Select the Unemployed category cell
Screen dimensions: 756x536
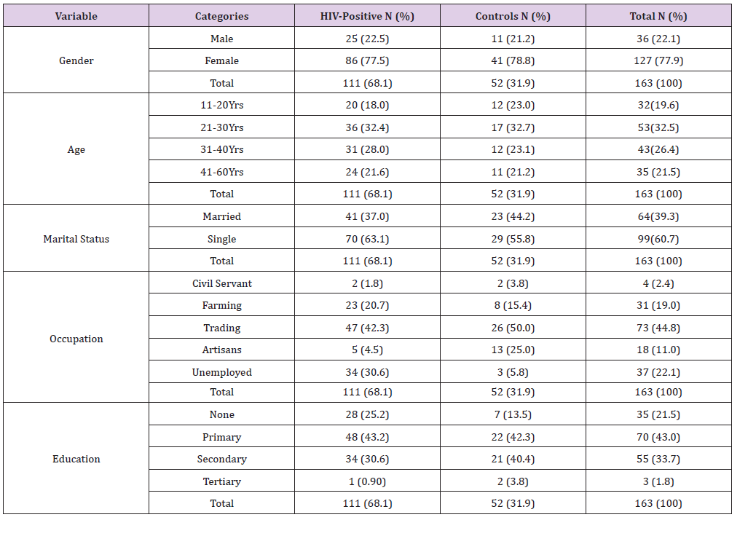tap(222, 372)
